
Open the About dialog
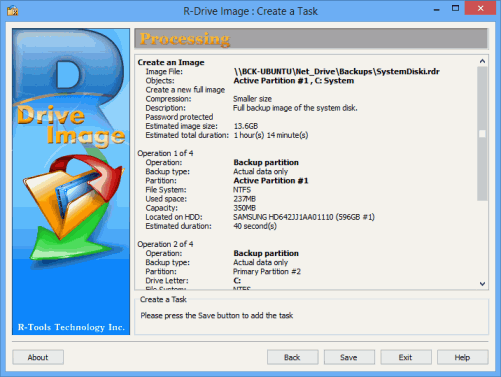click(x=38, y=357)
